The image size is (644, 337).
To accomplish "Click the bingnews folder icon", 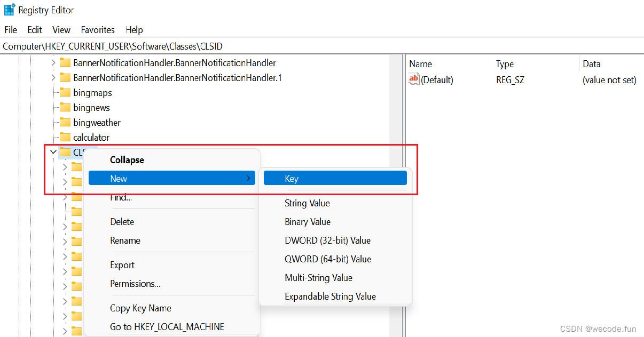I will [x=65, y=108].
